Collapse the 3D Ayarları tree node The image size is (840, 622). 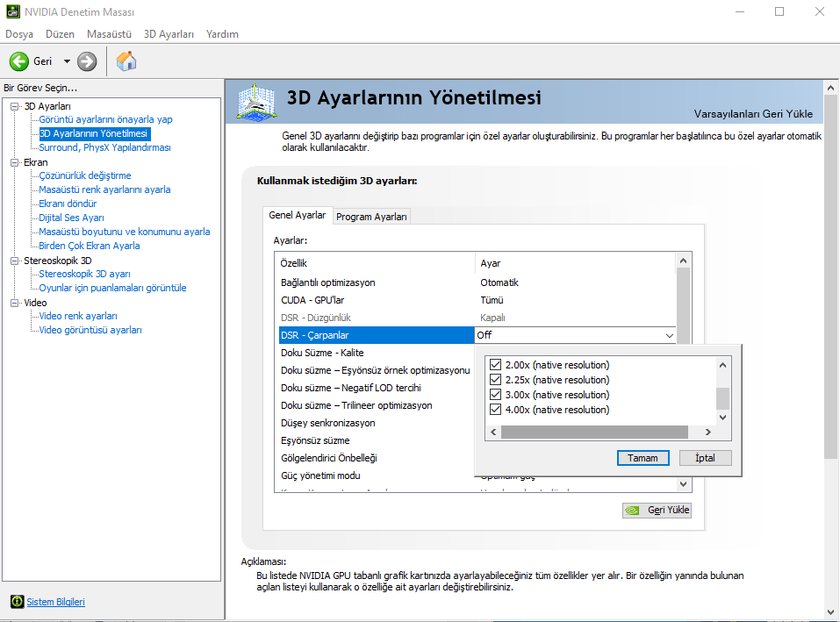tap(15, 106)
